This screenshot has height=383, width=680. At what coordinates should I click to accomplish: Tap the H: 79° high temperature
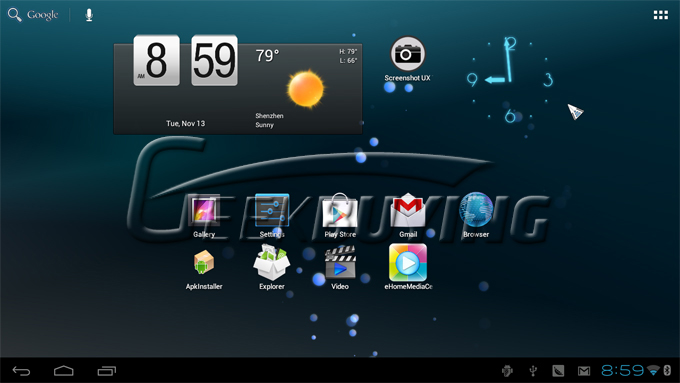pos(348,52)
